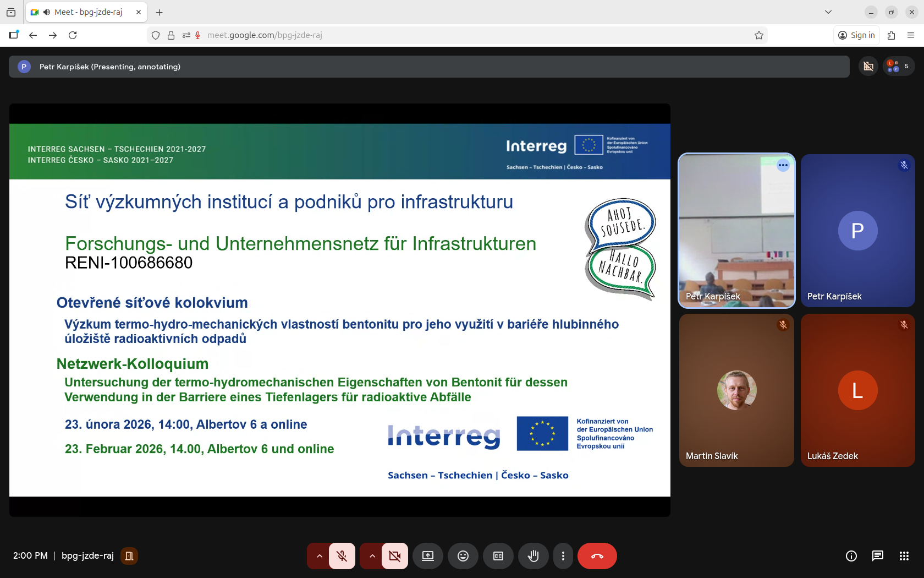
Task: Open the emoji reactions button
Action: (x=463, y=556)
